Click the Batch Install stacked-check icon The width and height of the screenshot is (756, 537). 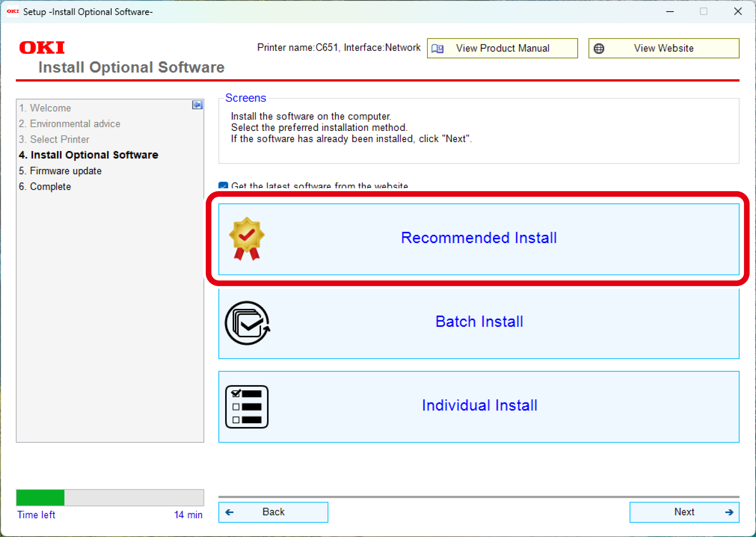248,323
